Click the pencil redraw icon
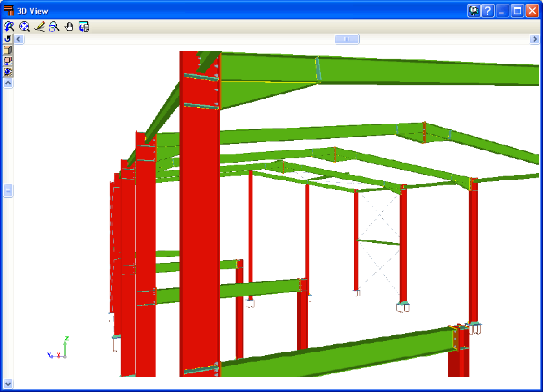The height and width of the screenshot is (392, 543). [x=39, y=26]
